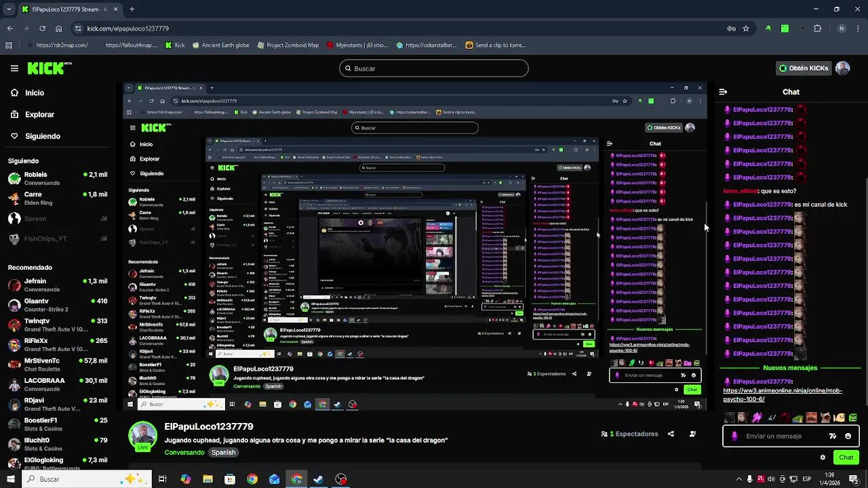Open Outlook from the taskbar
The image size is (868, 488).
pos(274,479)
